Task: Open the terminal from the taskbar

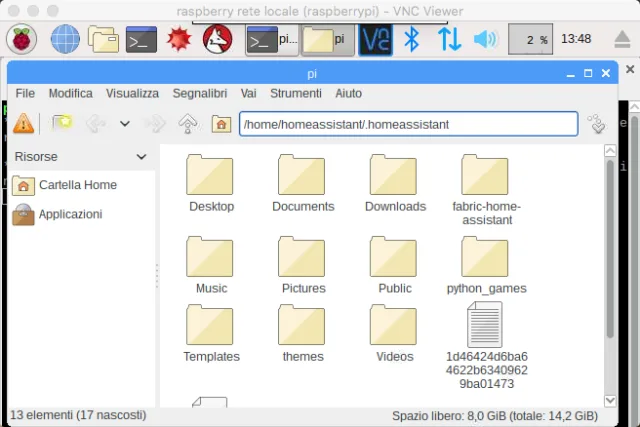Action: pyautogui.click(x=141, y=39)
